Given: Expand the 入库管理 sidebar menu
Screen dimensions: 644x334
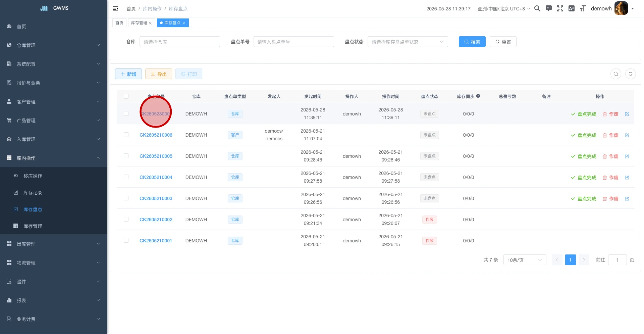Looking at the screenshot, I should pyautogui.click(x=54, y=139).
